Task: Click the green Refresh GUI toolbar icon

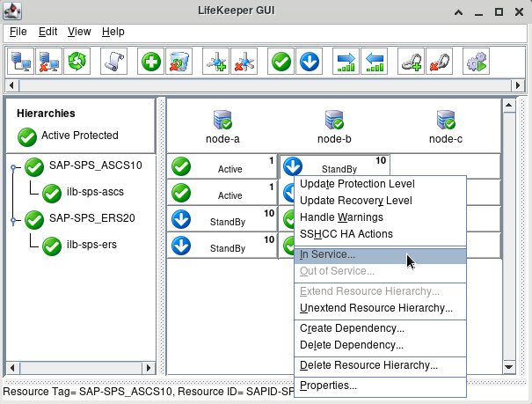Action: click(x=79, y=62)
